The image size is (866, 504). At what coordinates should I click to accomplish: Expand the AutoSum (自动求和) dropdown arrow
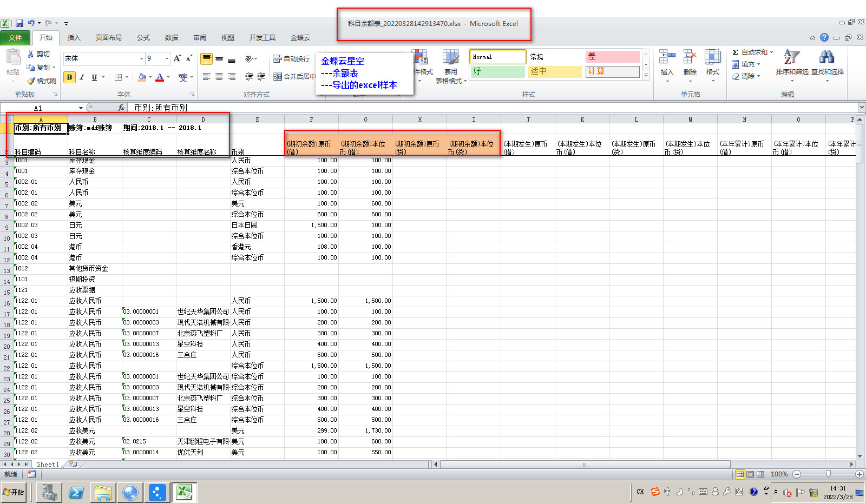click(x=771, y=52)
